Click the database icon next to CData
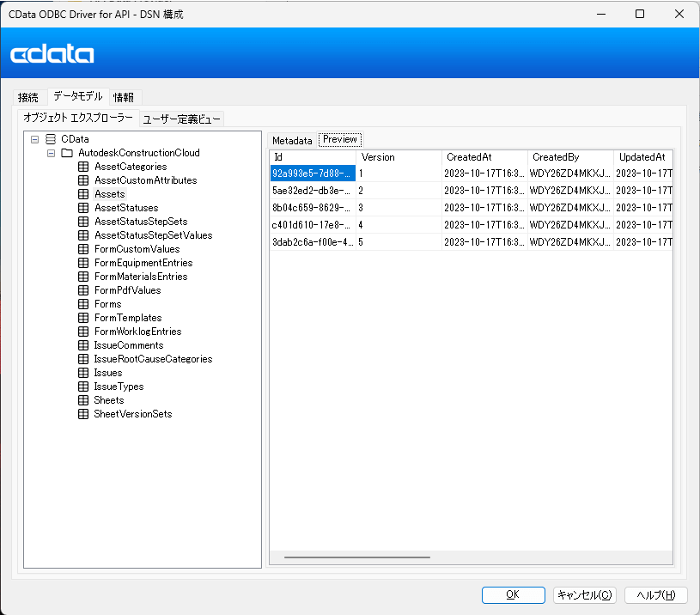Viewport: 700px width, 615px height. pyautogui.click(x=51, y=139)
